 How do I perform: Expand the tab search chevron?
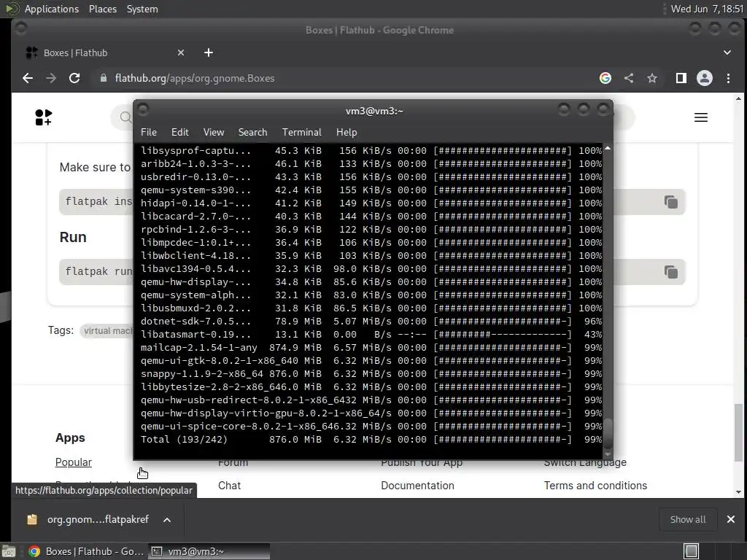click(x=727, y=52)
